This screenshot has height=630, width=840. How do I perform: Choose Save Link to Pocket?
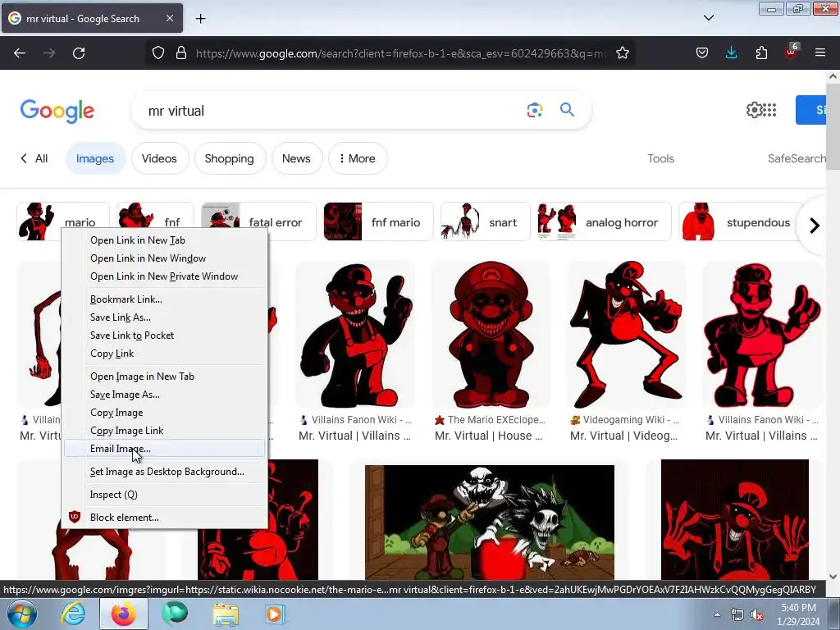coord(164,336)
